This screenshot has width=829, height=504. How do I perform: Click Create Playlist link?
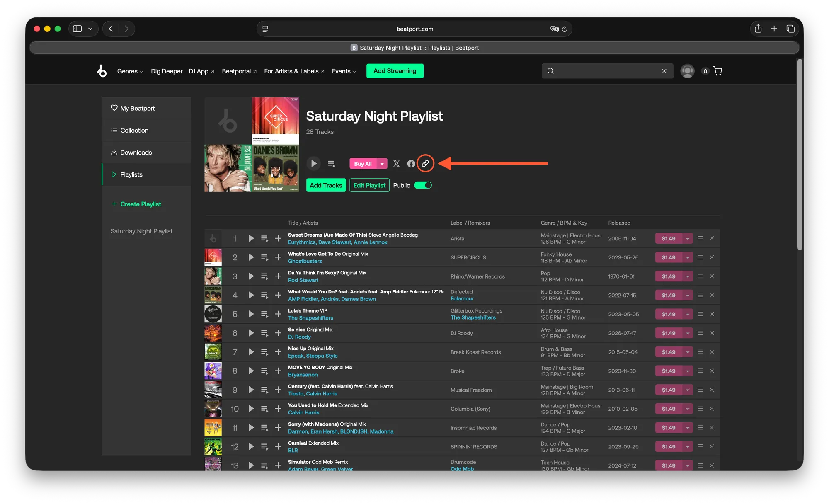tap(136, 204)
